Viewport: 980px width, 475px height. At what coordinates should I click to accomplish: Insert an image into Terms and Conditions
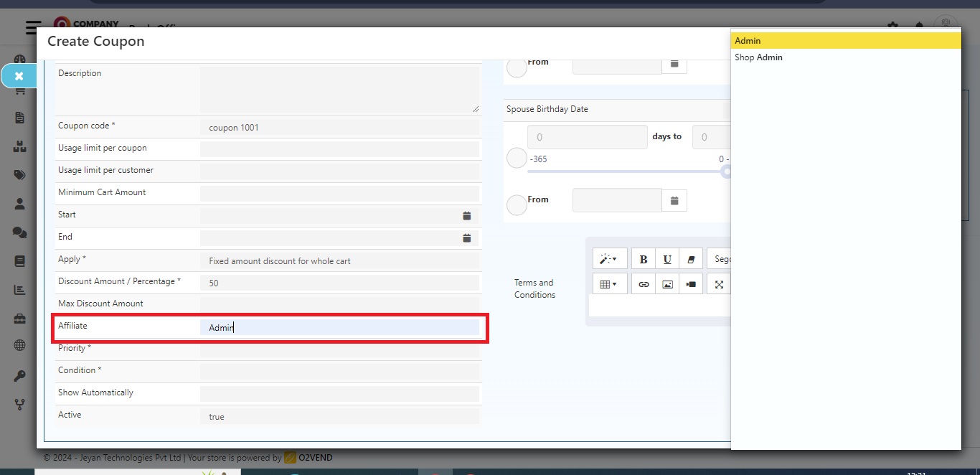click(667, 283)
